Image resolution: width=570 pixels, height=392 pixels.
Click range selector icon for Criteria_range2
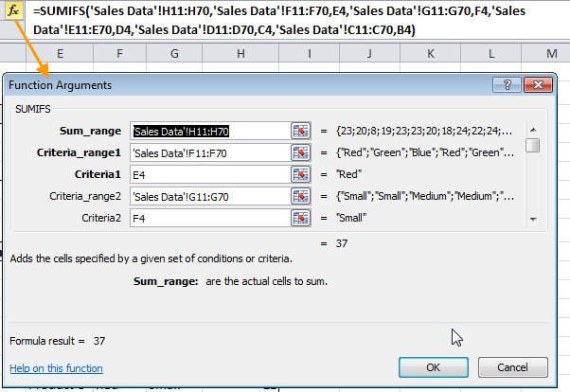(301, 196)
